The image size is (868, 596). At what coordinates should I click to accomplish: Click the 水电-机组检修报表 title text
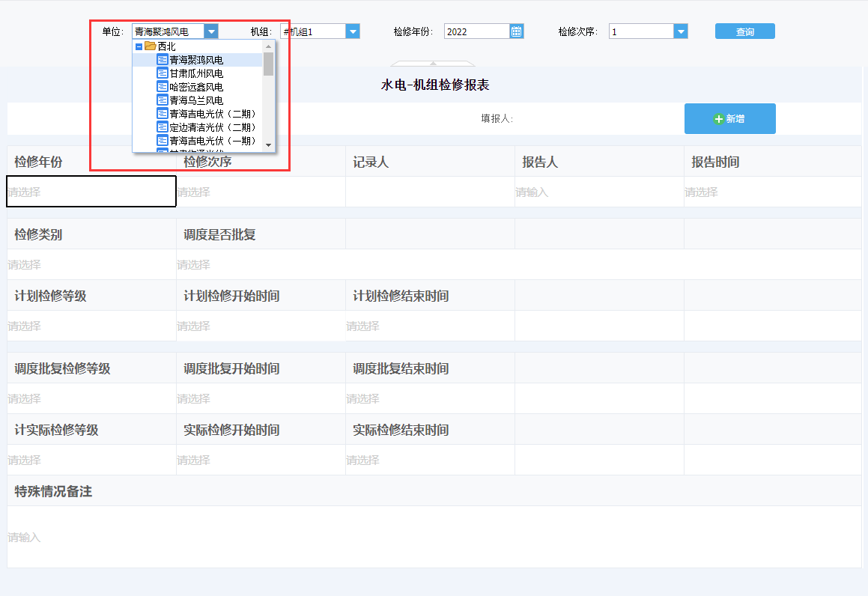[x=435, y=85]
